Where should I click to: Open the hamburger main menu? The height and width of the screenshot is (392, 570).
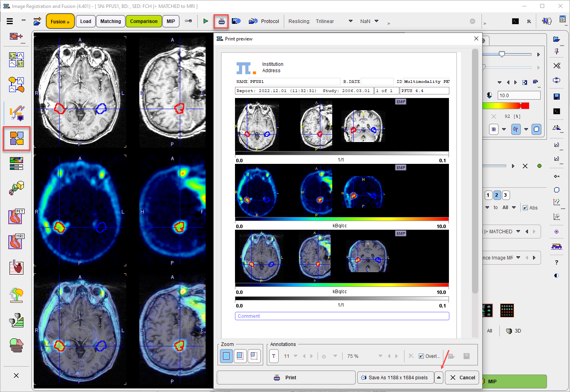(10, 21)
